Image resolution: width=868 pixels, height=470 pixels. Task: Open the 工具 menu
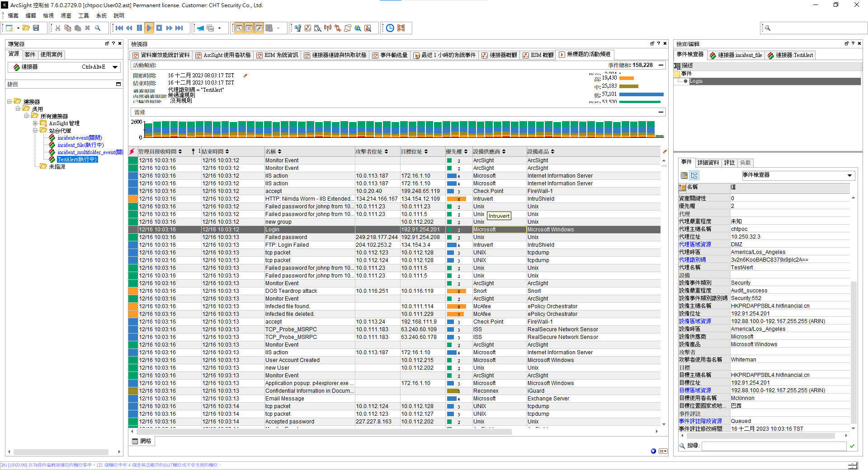[84, 16]
